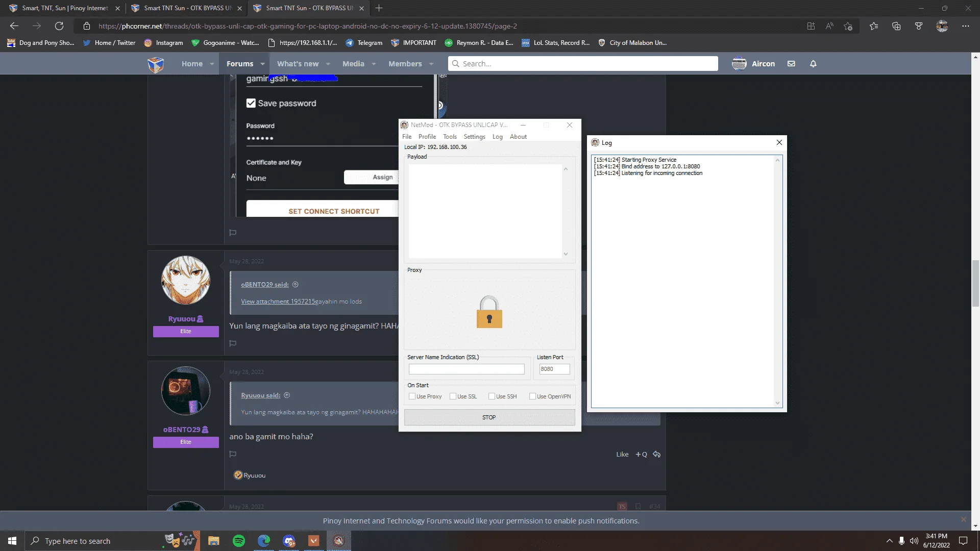
Task: Enable the Use Proxy checkbox
Action: coord(412,396)
